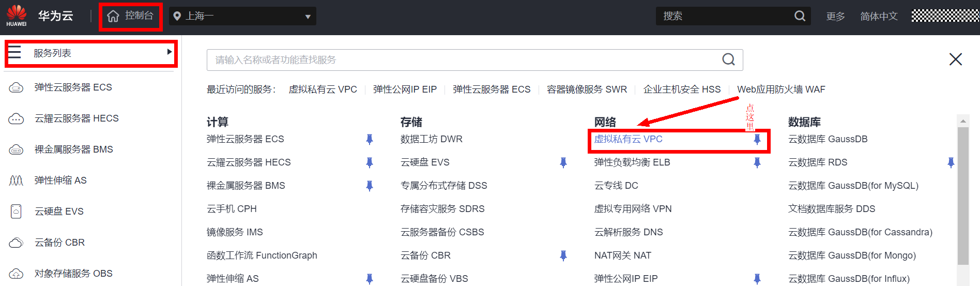The height and width of the screenshot is (286, 980).
Task: Click the hamburger icon next to 服务列表
Action: (x=14, y=52)
